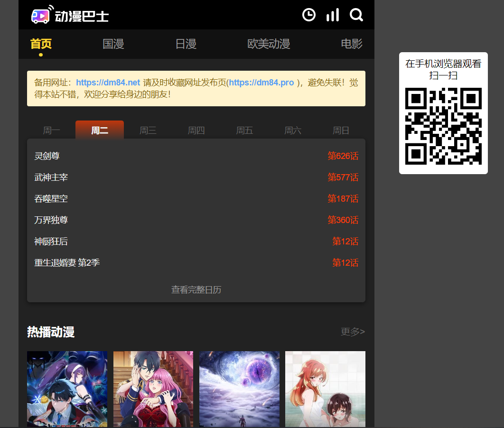Open the rankings bar chart icon
This screenshot has width=504, height=428.
[x=333, y=15]
